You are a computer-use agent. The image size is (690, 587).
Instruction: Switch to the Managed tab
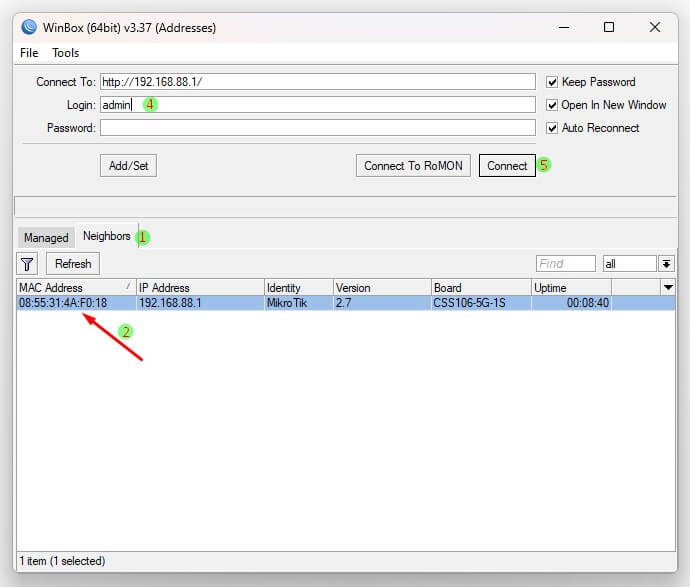click(46, 238)
